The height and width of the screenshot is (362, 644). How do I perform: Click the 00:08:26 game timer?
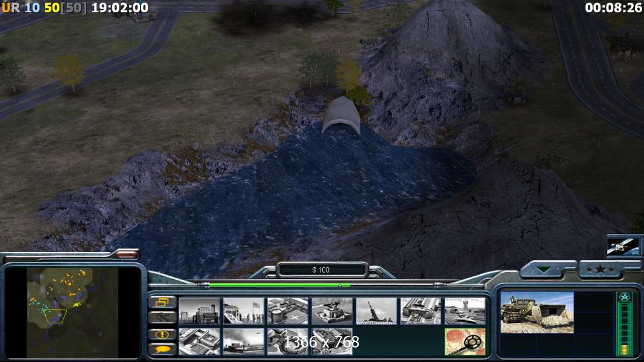click(613, 8)
